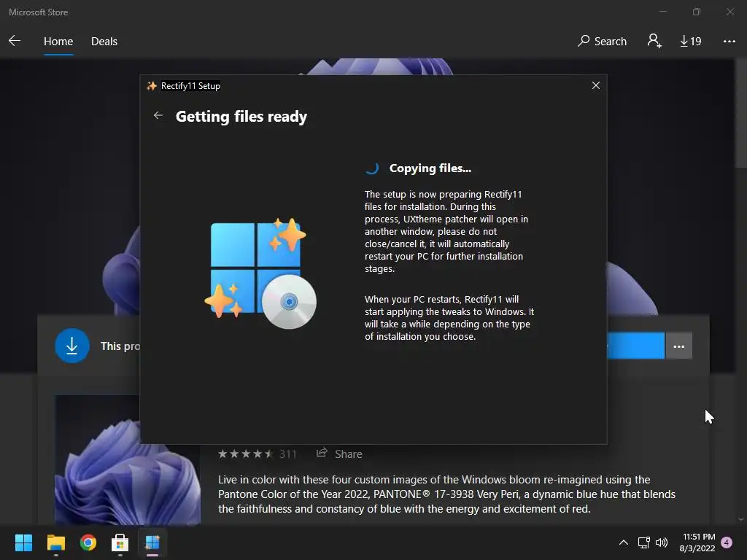Click the blue install button in Store

click(636, 346)
